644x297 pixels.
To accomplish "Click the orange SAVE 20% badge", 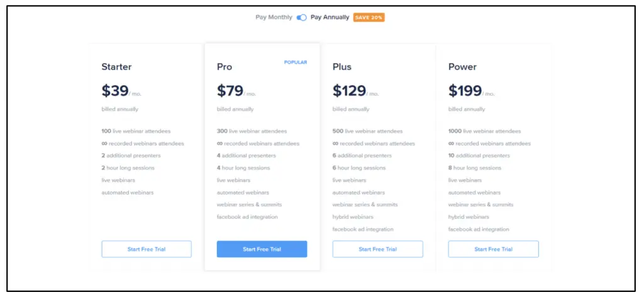I will tap(369, 18).
